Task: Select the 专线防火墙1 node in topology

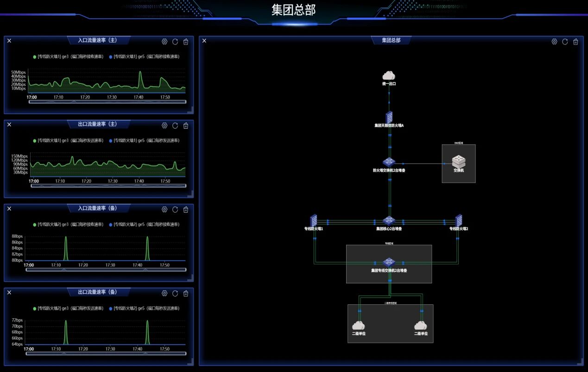Action: 314,221
